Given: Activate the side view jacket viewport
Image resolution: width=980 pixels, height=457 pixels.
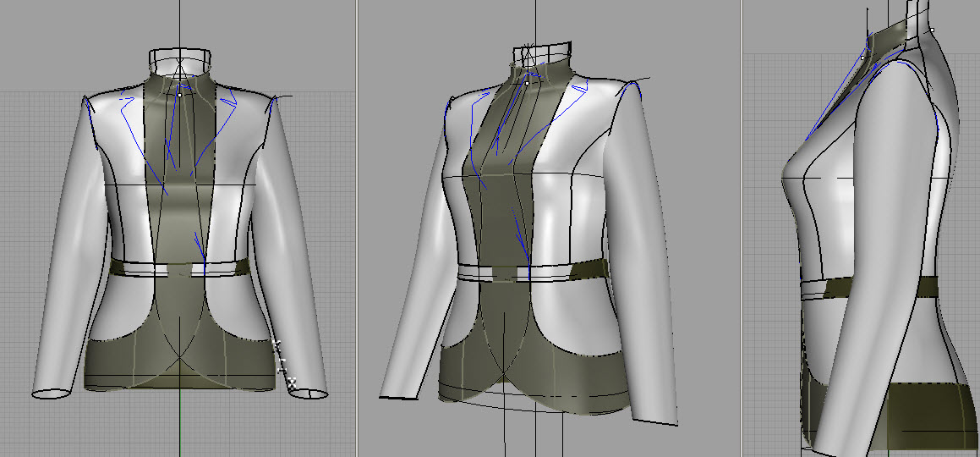Looking at the screenshot, I should click(862, 228).
